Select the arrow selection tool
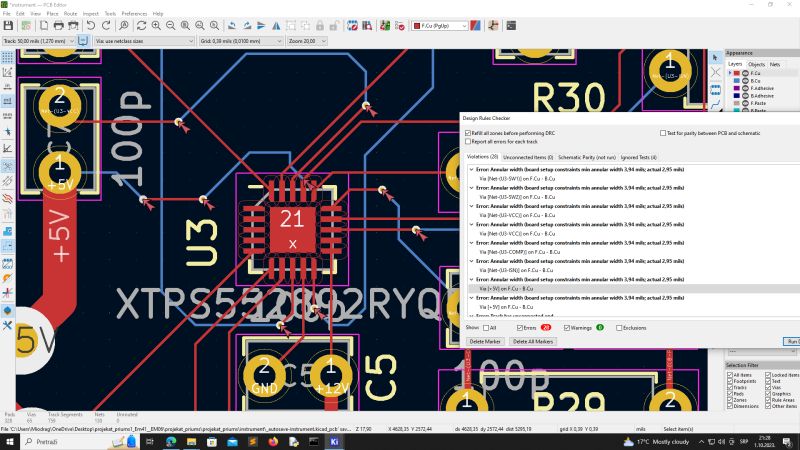Image resolution: width=800 pixels, height=450 pixels. 715,57
